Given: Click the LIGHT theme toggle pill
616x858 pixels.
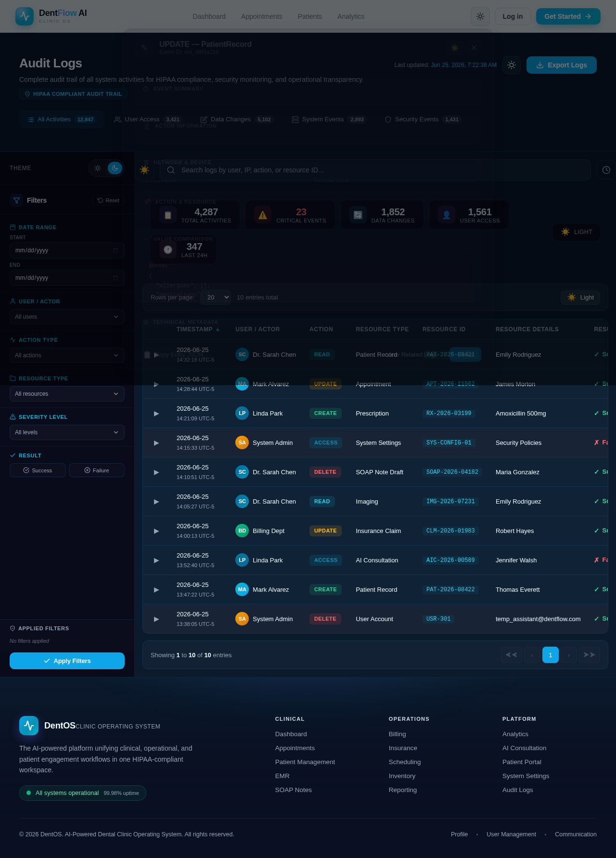Looking at the screenshot, I should coord(577,232).
